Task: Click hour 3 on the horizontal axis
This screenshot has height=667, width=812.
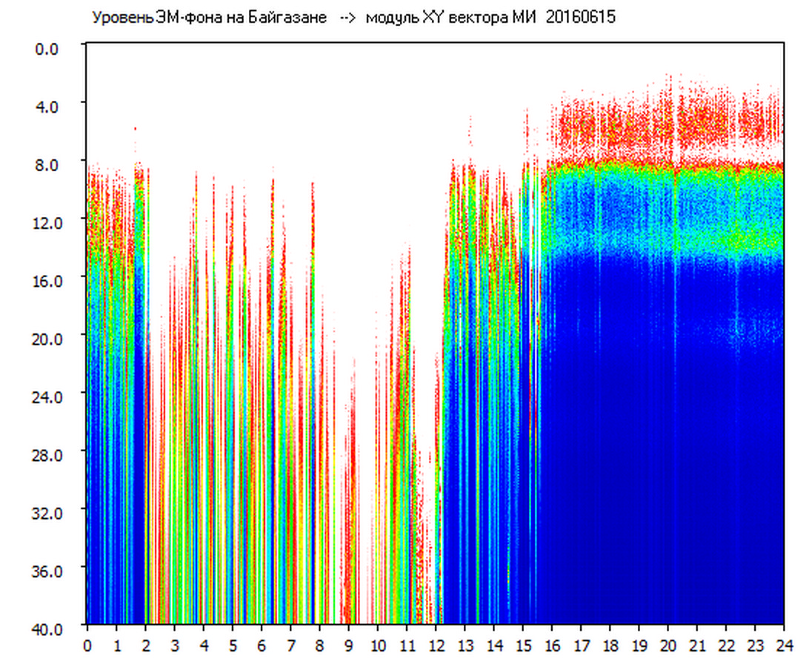Action: tap(174, 646)
